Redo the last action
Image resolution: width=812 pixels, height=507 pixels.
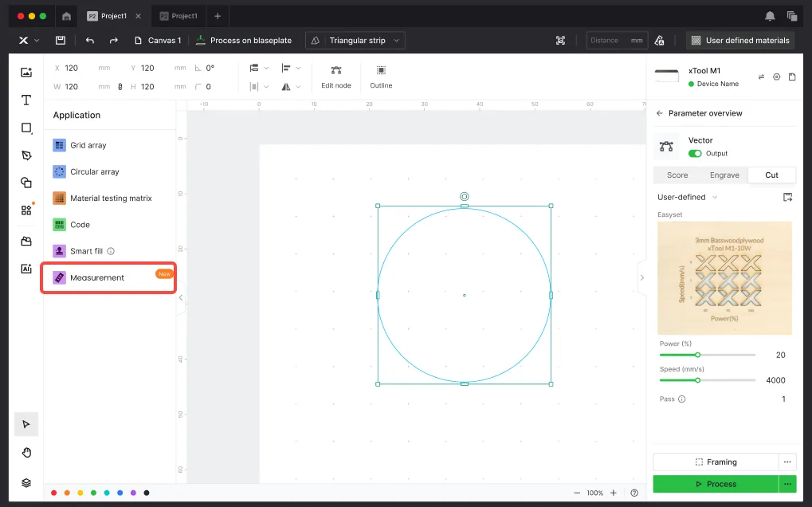113,41
